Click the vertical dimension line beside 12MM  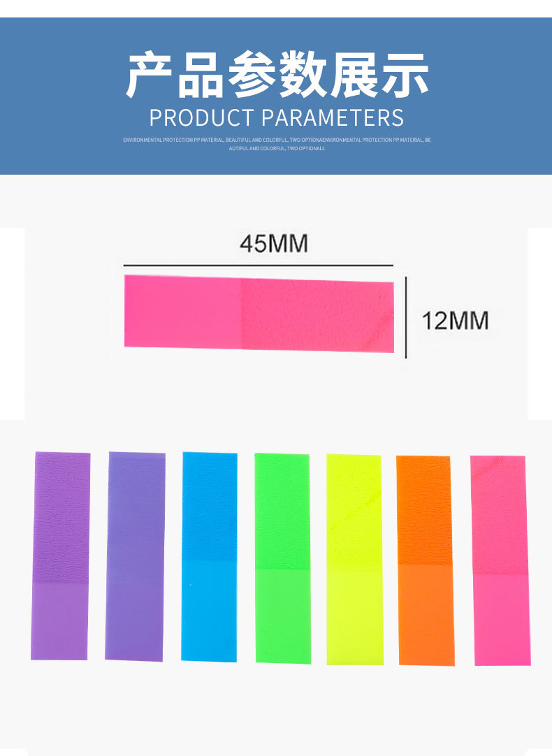coord(406,317)
